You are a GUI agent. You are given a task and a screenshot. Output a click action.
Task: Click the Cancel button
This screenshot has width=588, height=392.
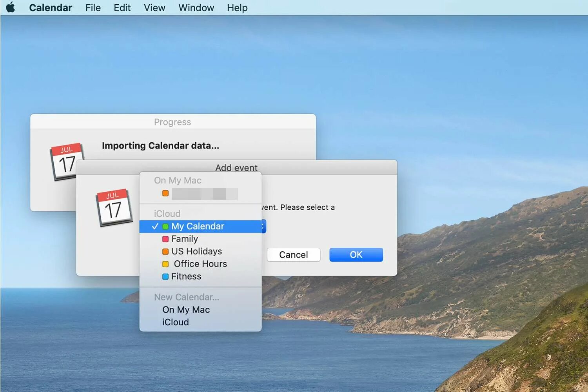click(293, 255)
